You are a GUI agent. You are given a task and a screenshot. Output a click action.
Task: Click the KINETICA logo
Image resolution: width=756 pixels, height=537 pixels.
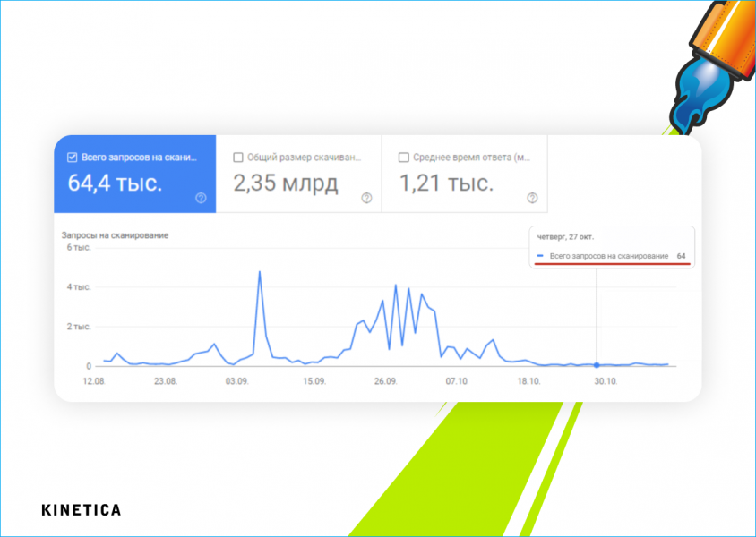(81, 510)
